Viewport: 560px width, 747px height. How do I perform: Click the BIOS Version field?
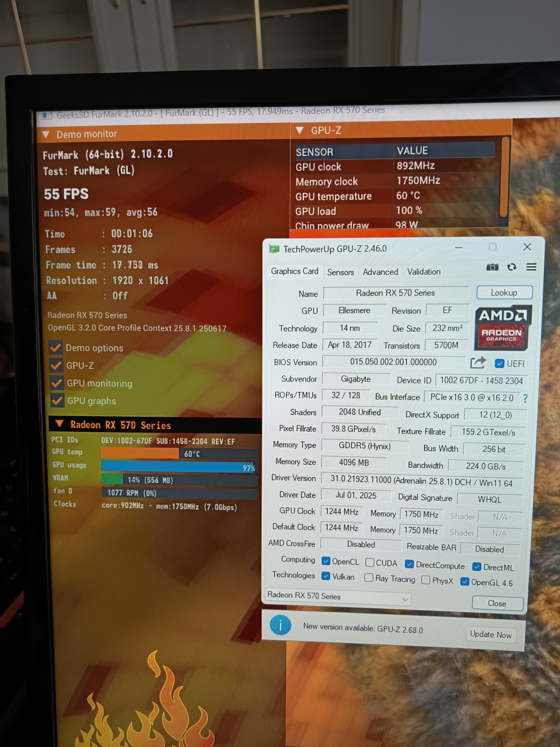click(393, 362)
